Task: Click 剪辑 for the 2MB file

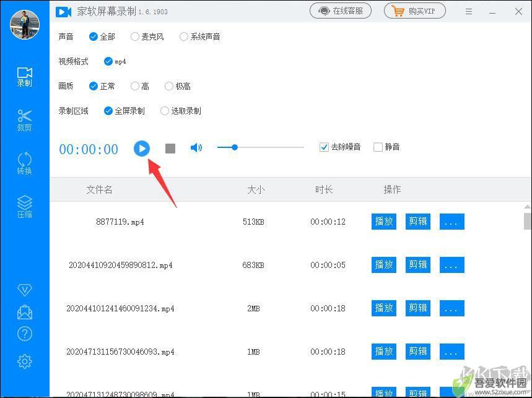Action: point(418,308)
